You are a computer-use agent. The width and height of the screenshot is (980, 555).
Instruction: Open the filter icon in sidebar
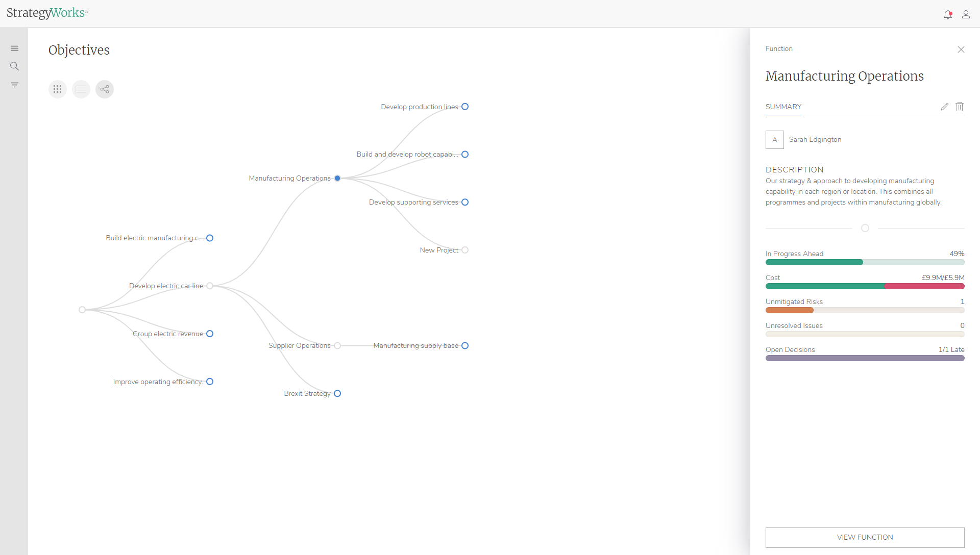(14, 85)
